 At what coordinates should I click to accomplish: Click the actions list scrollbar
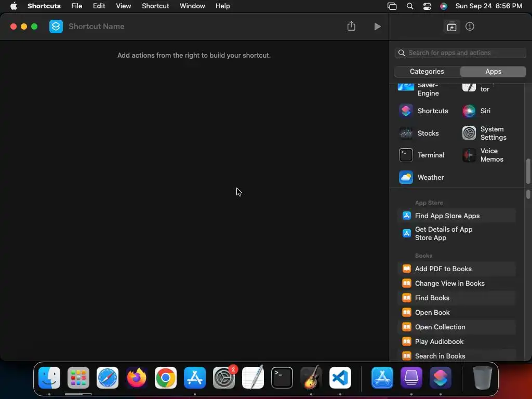pyautogui.click(x=528, y=194)
